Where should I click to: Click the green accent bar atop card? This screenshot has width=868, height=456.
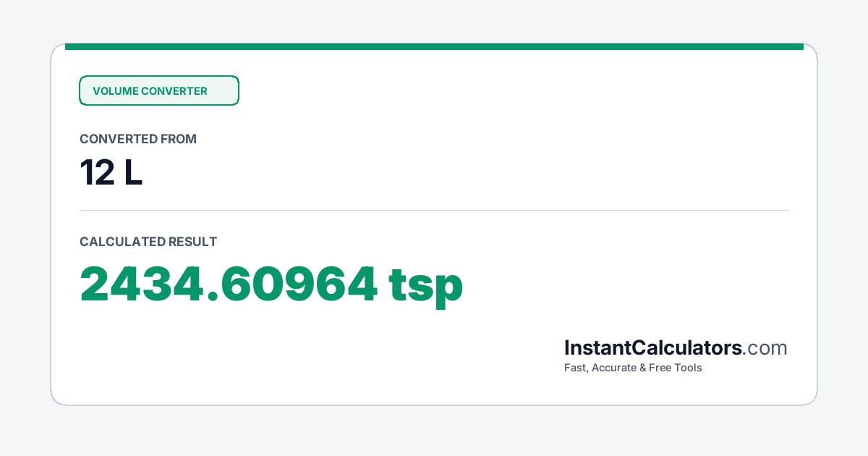click(434, 46)
